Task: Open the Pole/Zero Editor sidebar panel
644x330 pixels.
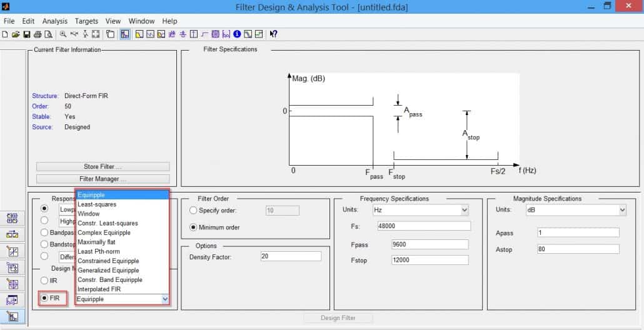Action: [13, 284]
